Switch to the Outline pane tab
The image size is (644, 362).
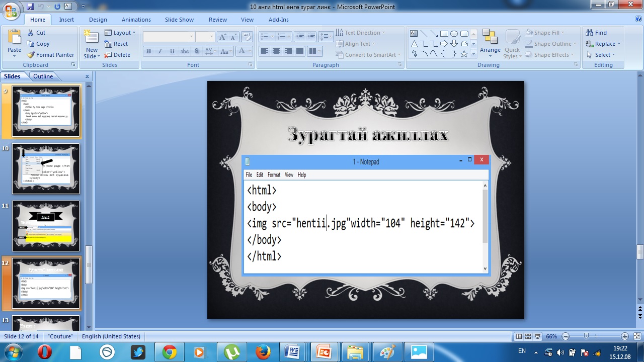[x=43, y=76]
